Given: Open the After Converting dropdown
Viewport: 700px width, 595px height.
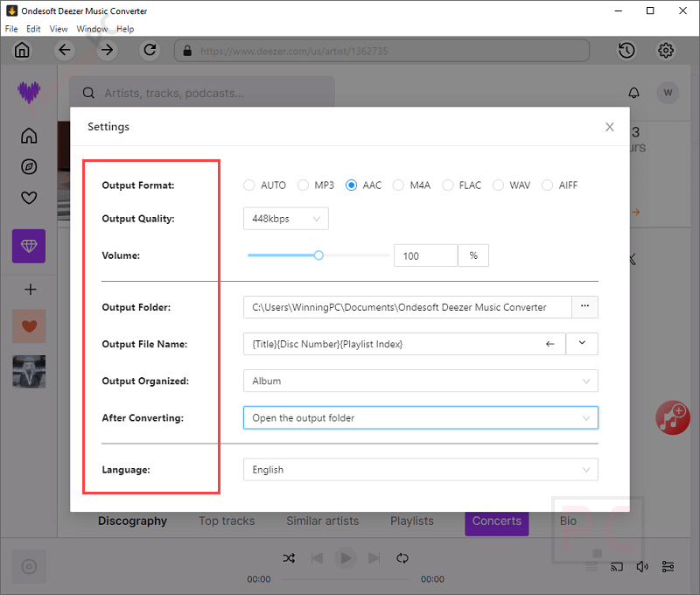Looking at the screenshot, I should tap(421, 417).
